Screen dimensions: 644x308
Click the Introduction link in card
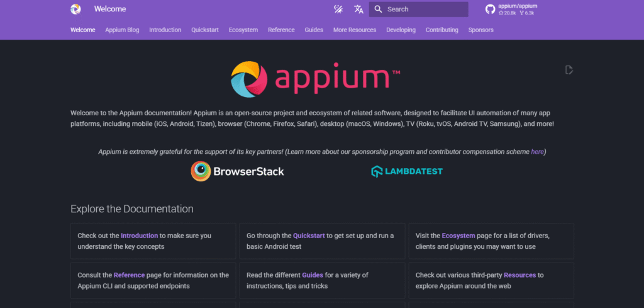pos(139,236)
